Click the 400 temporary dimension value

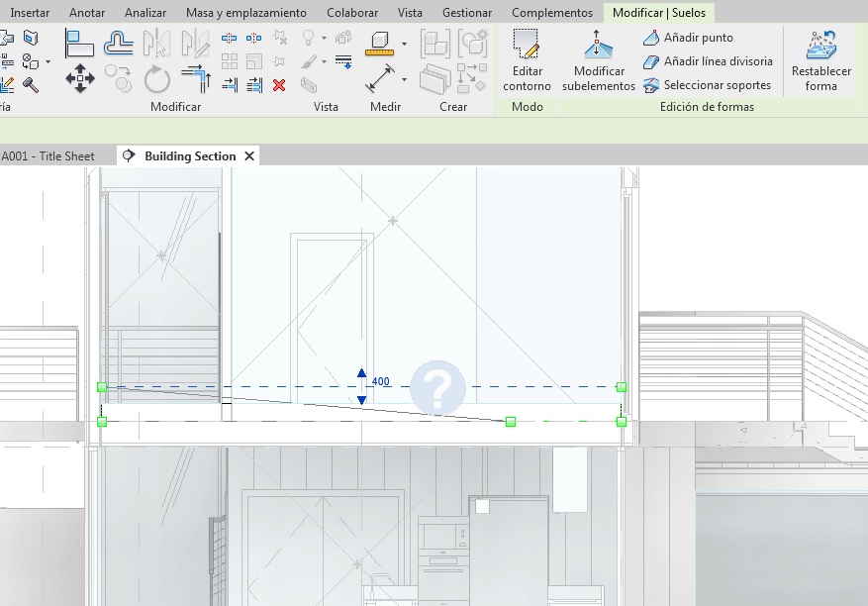point(381,381)
